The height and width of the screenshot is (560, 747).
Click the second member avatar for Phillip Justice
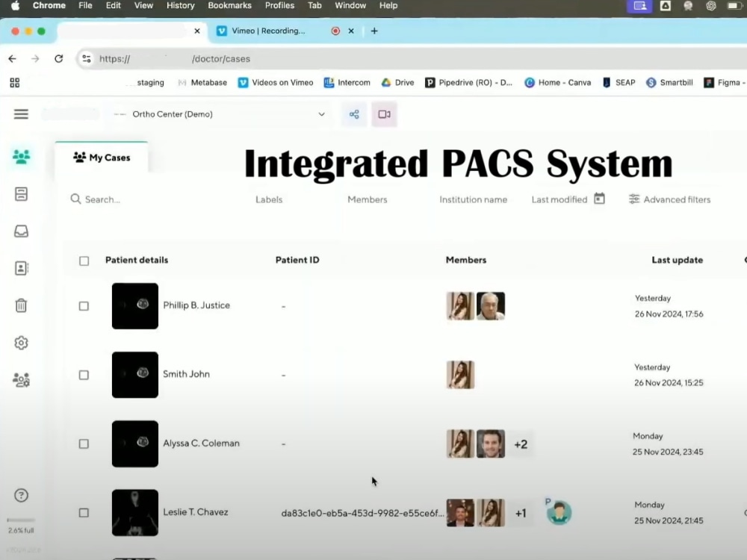pos(491,306)
